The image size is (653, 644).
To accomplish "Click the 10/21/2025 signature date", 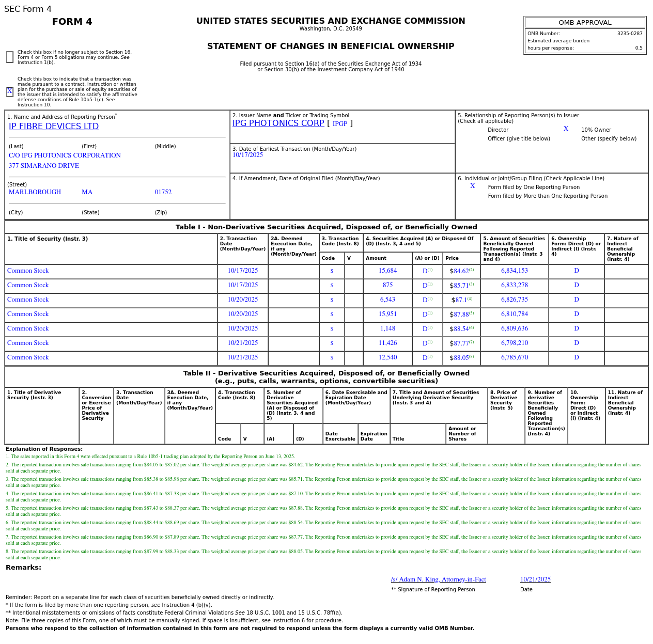I will coord(535,580).
